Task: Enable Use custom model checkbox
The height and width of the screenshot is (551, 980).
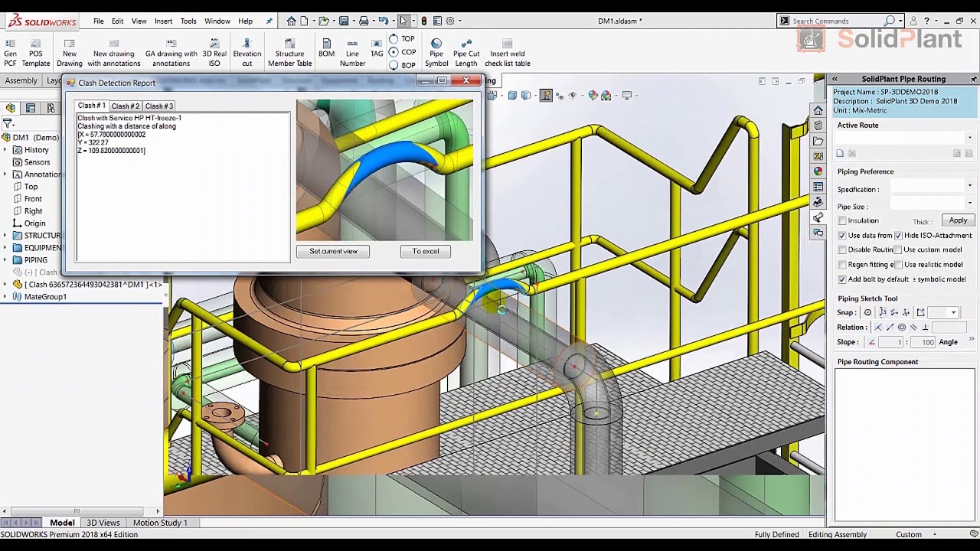Action: [x=898, y=249]
